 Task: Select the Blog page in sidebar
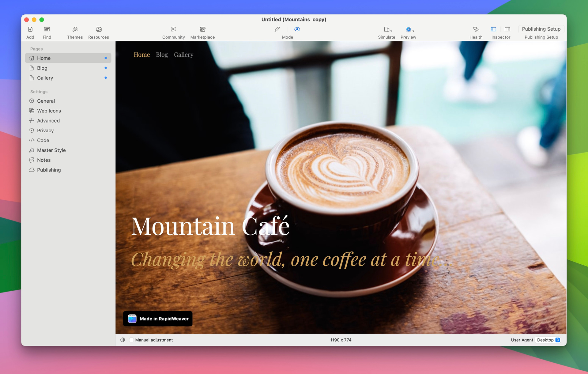[42, 68]
